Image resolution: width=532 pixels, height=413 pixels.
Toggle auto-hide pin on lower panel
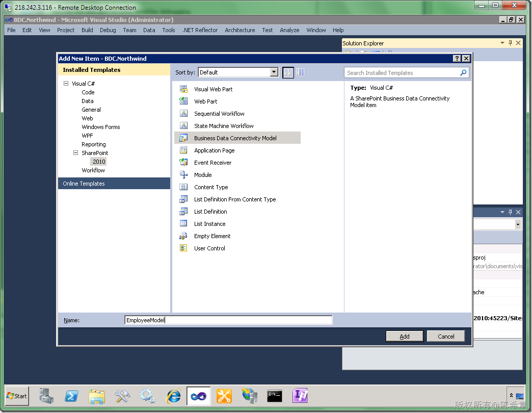(510, 212)
